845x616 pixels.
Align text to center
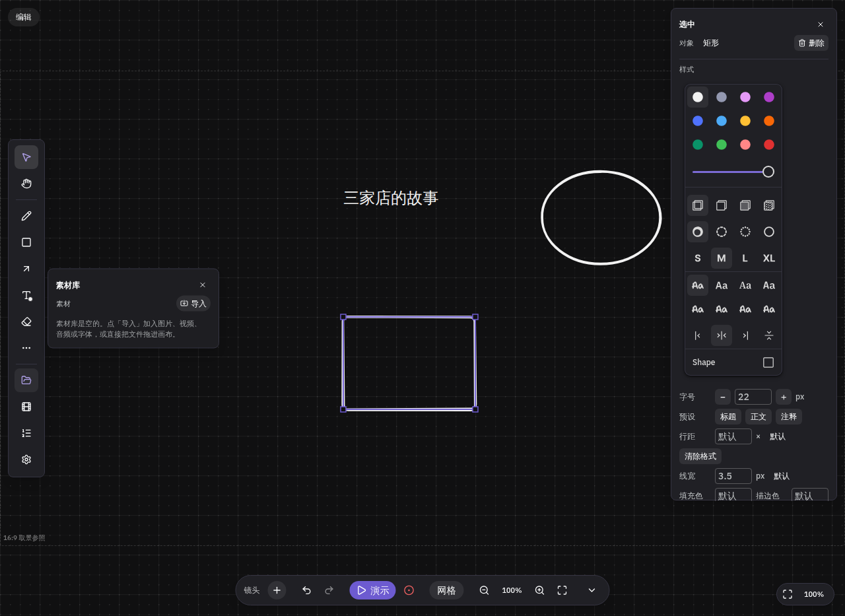(x=722, y=335)
